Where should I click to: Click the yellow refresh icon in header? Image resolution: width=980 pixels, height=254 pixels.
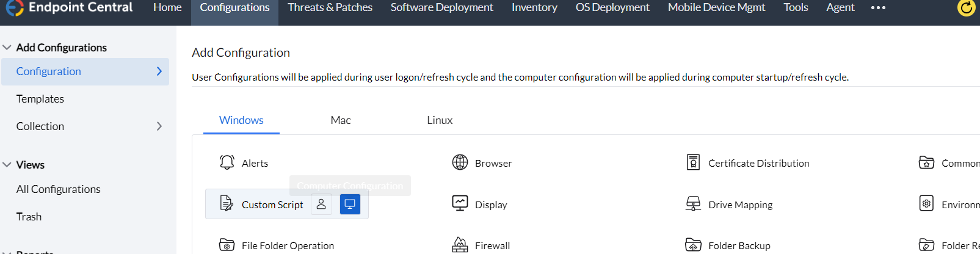click(x=966, y=8)
